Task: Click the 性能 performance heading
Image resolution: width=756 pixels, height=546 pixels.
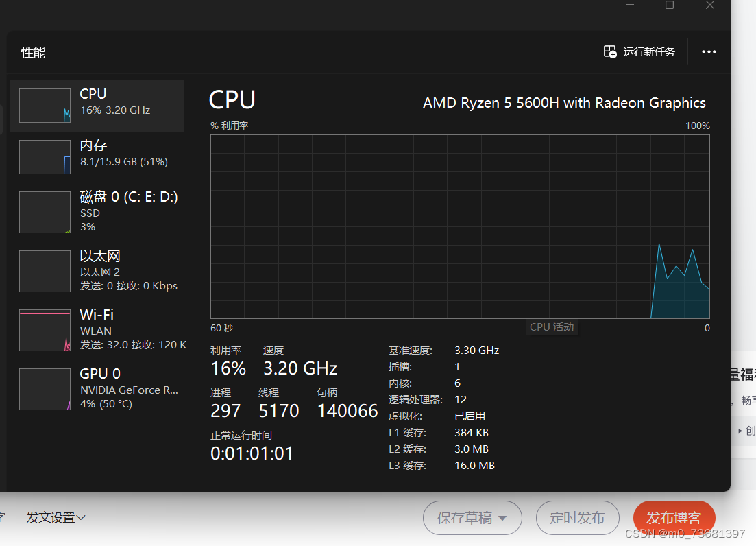Action: pos(34,52)
